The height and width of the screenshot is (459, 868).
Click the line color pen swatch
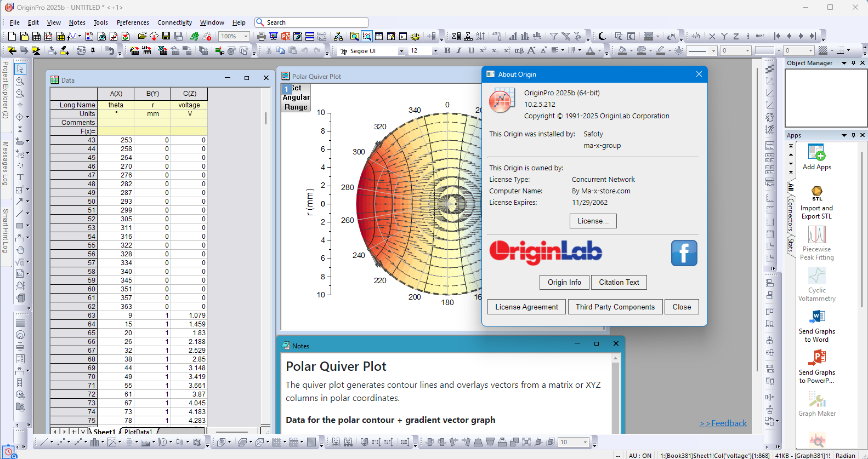[661, 50]
